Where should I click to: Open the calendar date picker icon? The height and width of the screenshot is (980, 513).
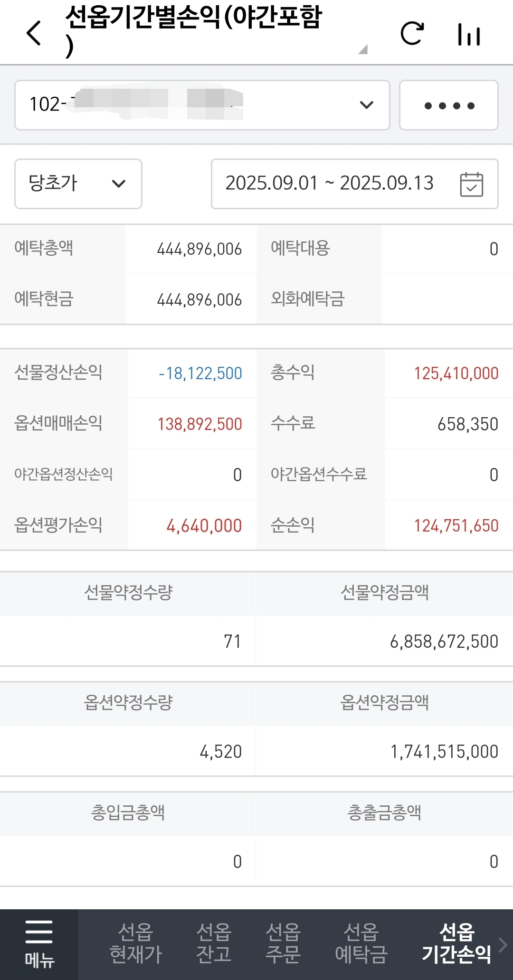pyautogui.click(x=471, y=184)
